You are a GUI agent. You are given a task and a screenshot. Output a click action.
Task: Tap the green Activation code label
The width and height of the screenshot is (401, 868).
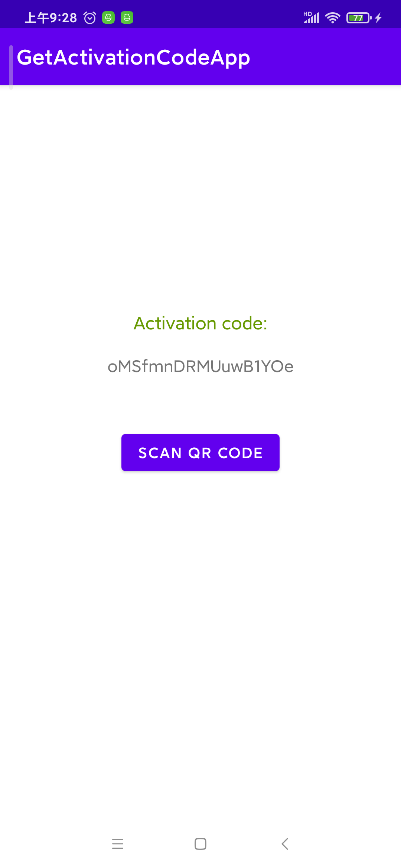pos(200,323)
